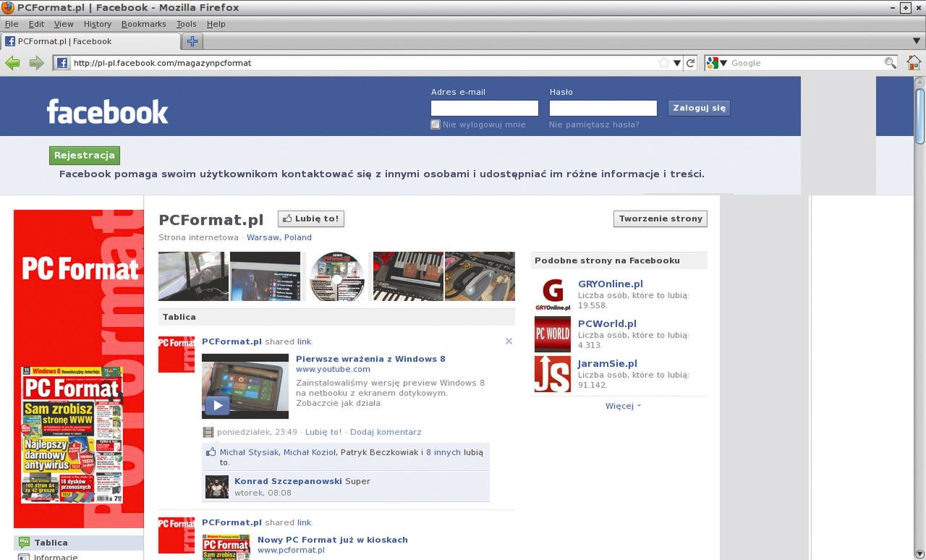Open the list all tabs dropdown
Screen dimensions: 926x560
point(917,41)
